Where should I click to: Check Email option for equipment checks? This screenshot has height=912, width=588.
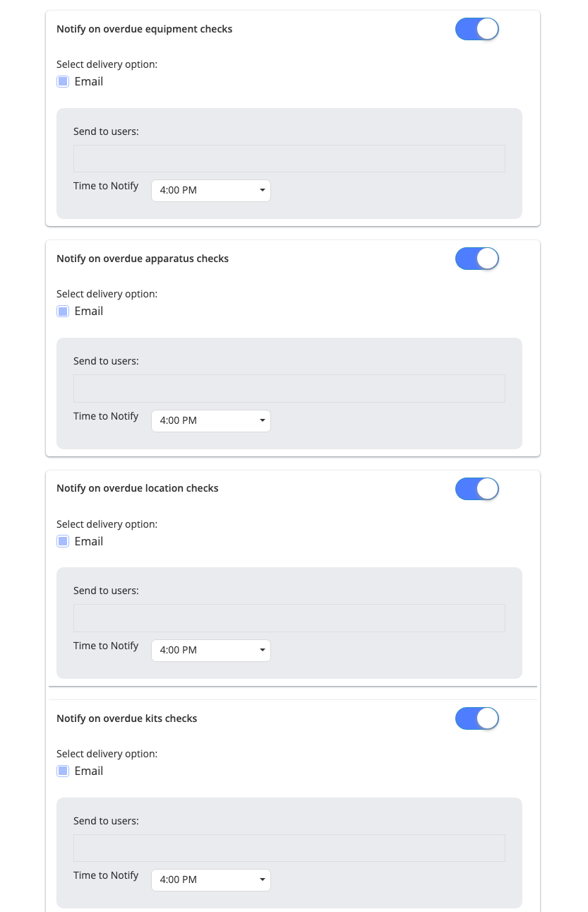(63, 81)
